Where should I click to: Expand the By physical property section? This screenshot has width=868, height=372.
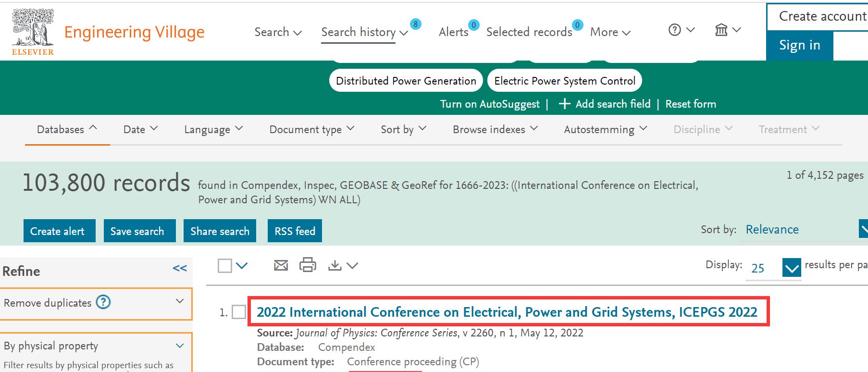pos(180,346)
